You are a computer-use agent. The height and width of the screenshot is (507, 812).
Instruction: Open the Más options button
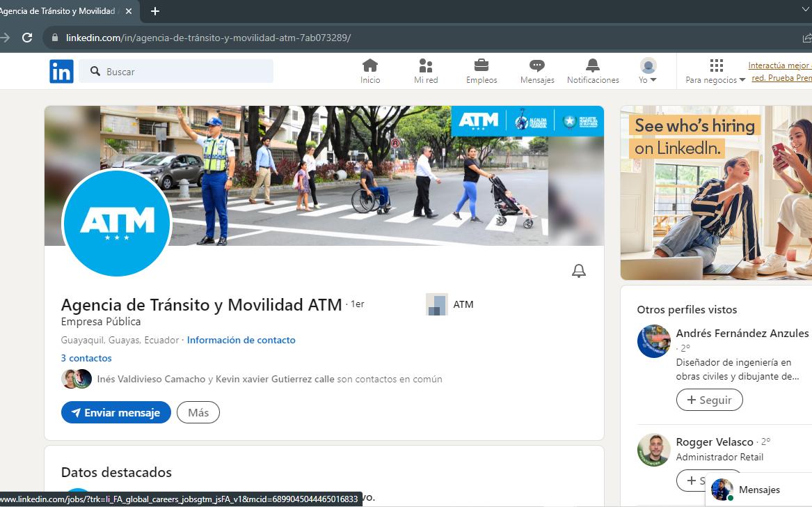(198, 412)
